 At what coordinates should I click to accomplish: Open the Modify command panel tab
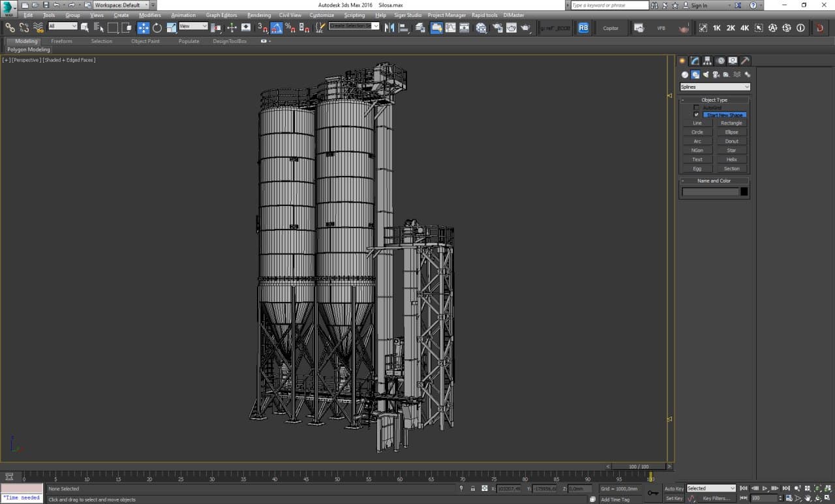click(695, 61)
